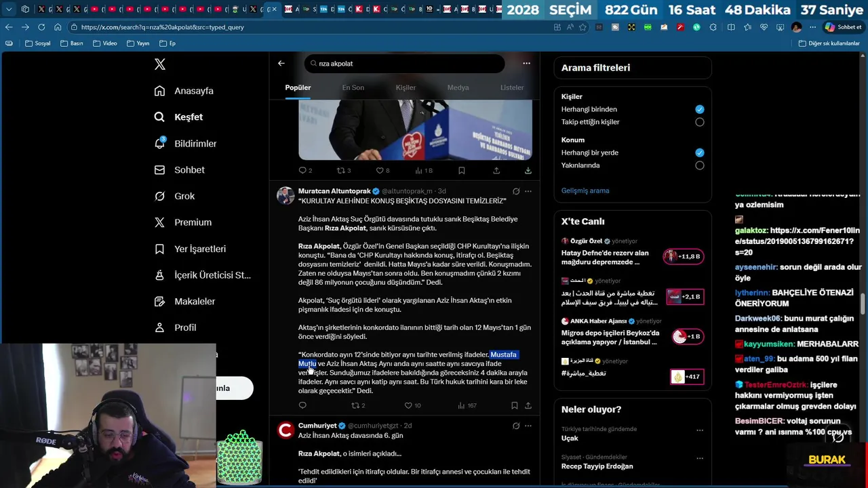
Task: Reload the page in the browser toolbar
Action: [41, 27]
